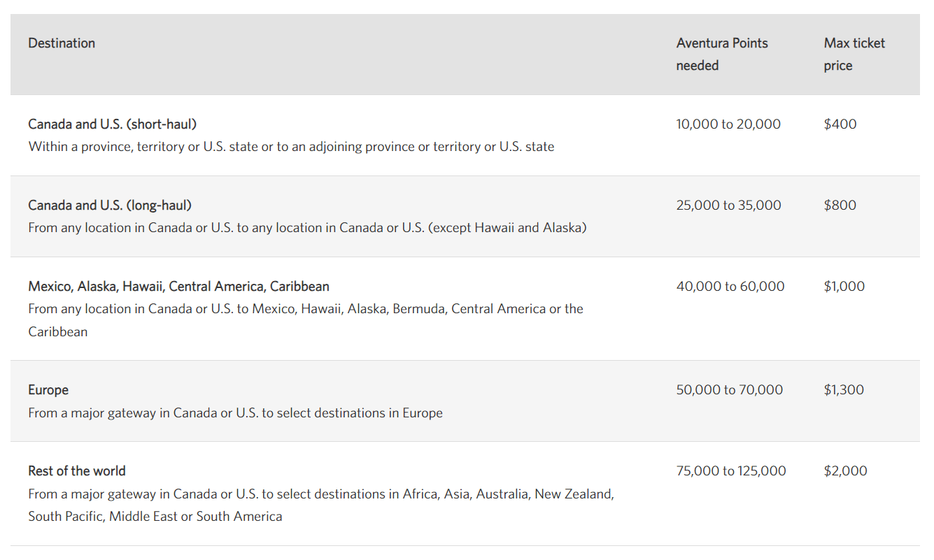Click the $1,000 max ticket price
This screenshot has width=934, height=560.
(844, 287)
